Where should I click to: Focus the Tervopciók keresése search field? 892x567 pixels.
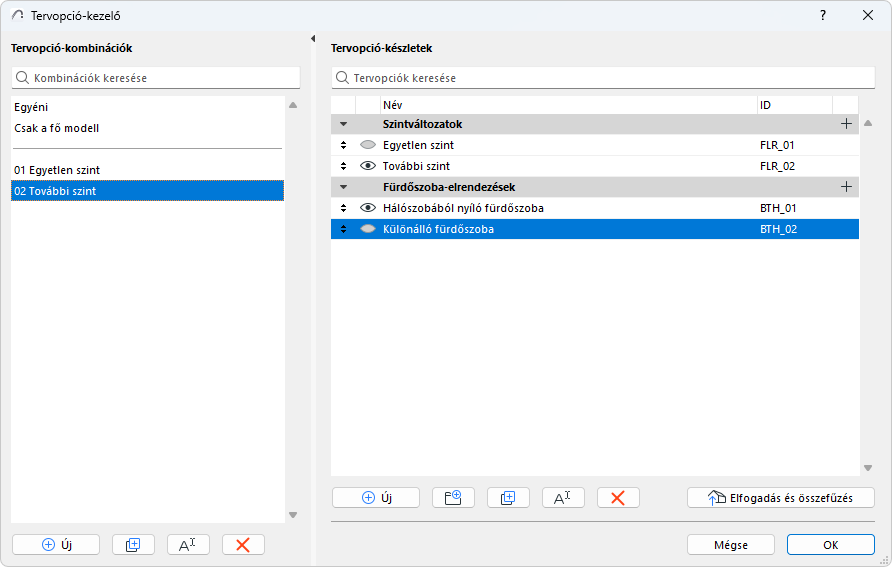(x=603, y=78)
